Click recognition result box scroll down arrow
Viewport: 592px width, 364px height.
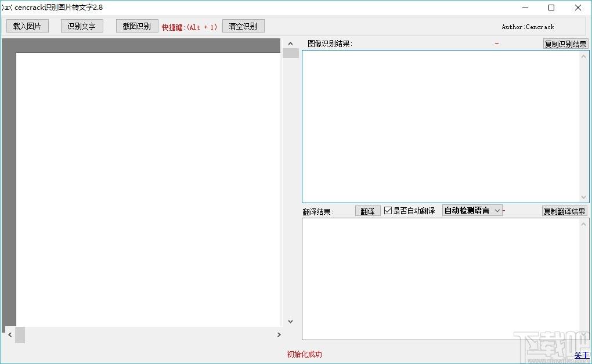[584, 197]
